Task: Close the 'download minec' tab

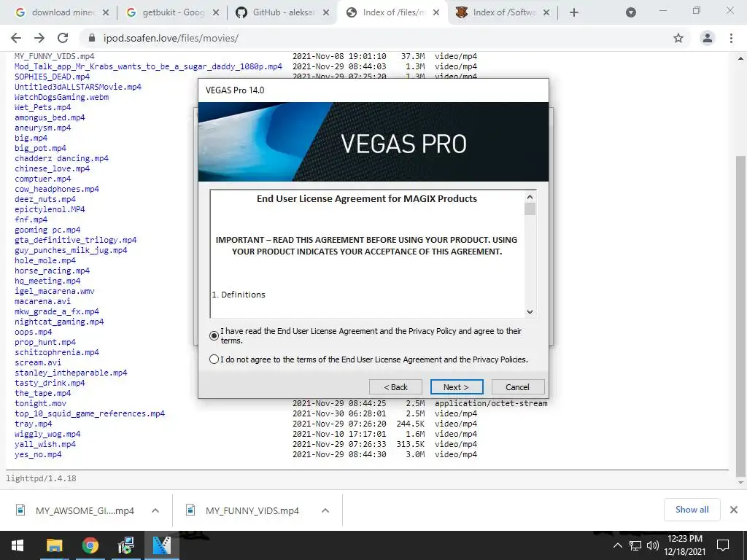Action: coord(106,13)
